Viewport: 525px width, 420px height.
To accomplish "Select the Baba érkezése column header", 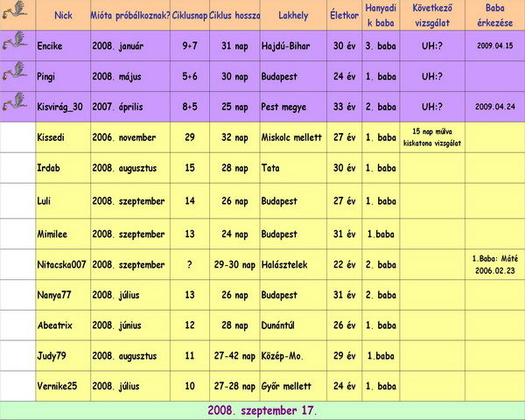I will [494, 16].
